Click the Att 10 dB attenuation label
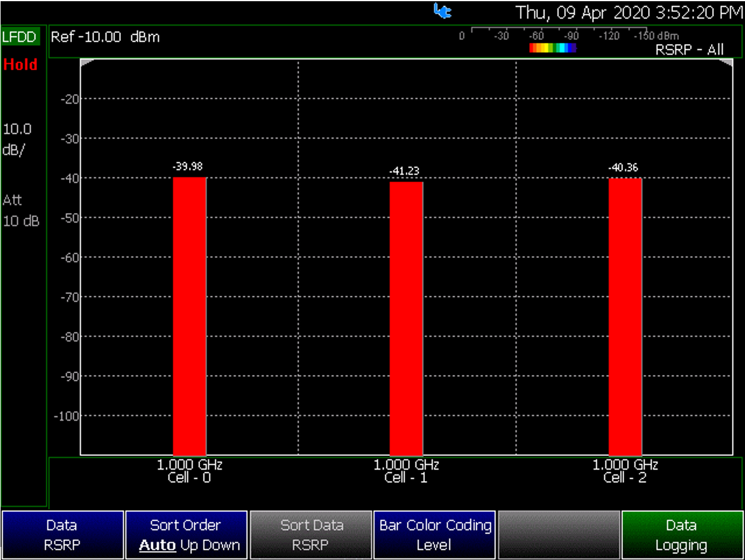The image size is (745, 560). click(21, 210)
